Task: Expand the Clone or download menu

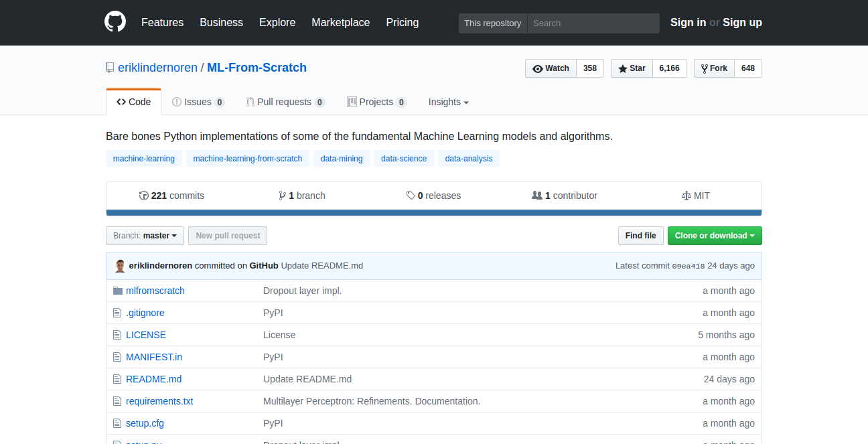Action: point(714,236)
